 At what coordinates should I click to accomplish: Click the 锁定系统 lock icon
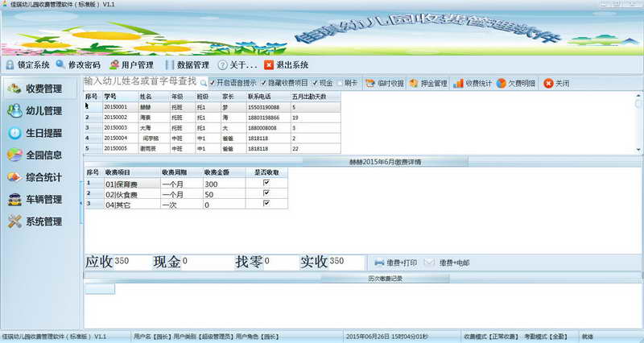10,65
